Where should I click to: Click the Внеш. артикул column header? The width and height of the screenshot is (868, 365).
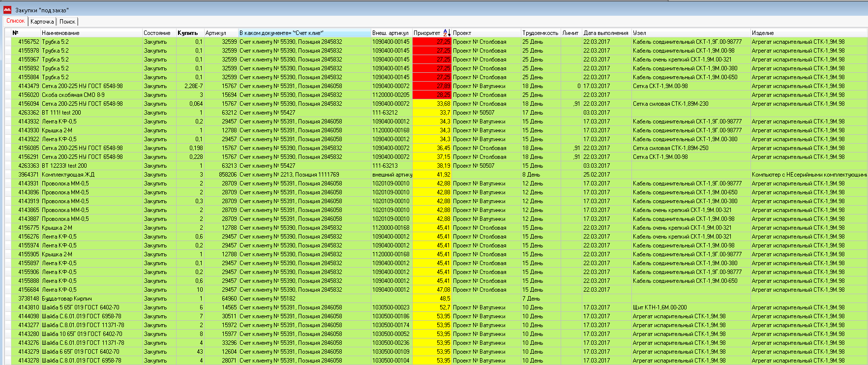click(390, 33)
